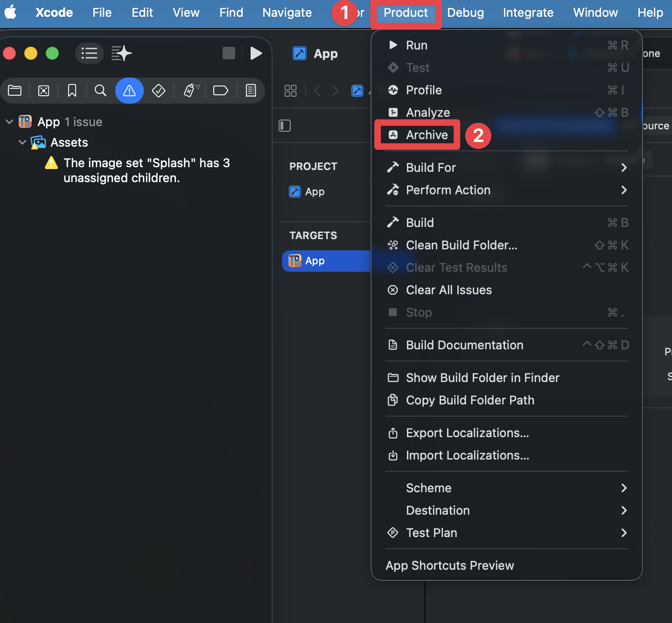This screenshot has width=672, height=623.
Task: Toggle the editor inspector pane
Action: [x=285, y=126]
